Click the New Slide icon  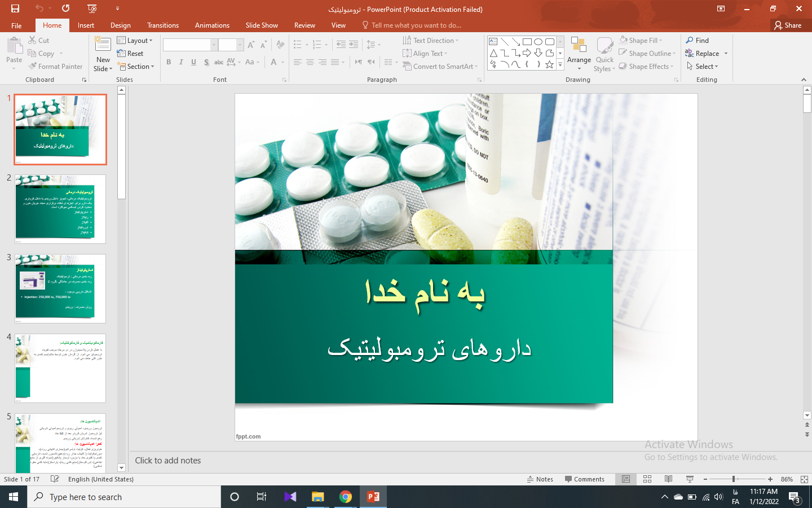tap(103, 47)
